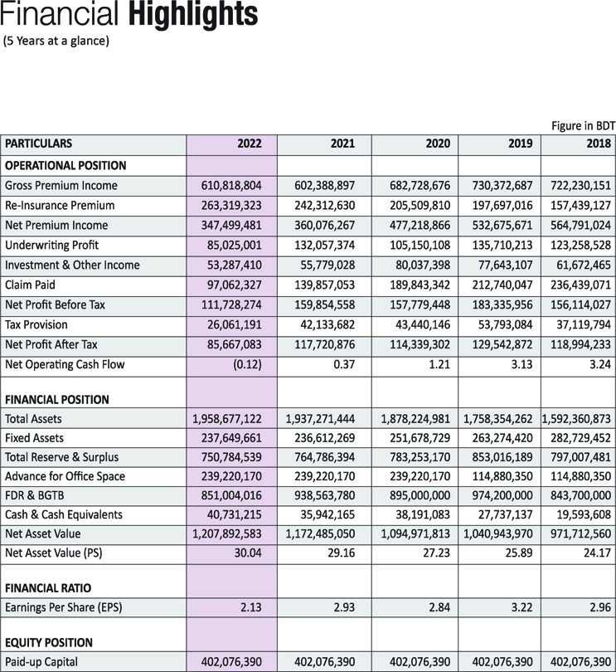Image resolution: width=616 pixels, height=672 pixels.
Task: Click the '(5 Years at a glance)' subtitle
Action: pos(56,41)
